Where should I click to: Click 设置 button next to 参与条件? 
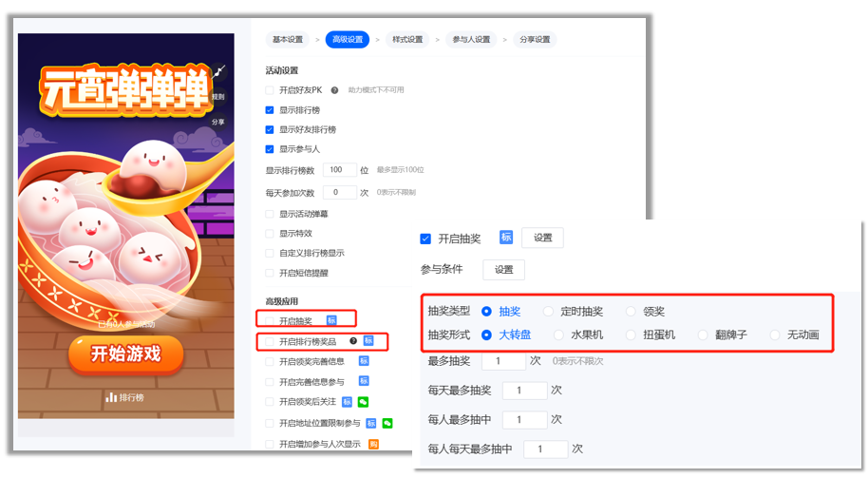(503, 270)
